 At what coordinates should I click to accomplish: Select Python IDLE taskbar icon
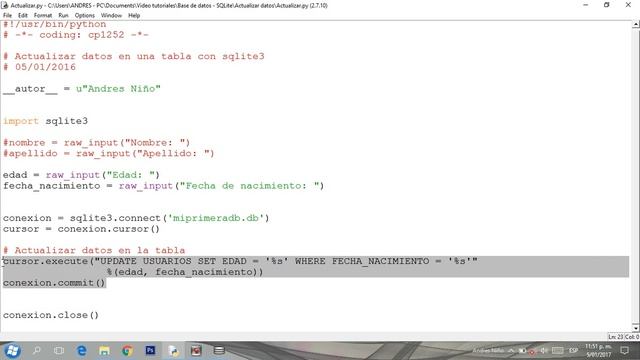(x=173, y=350)
